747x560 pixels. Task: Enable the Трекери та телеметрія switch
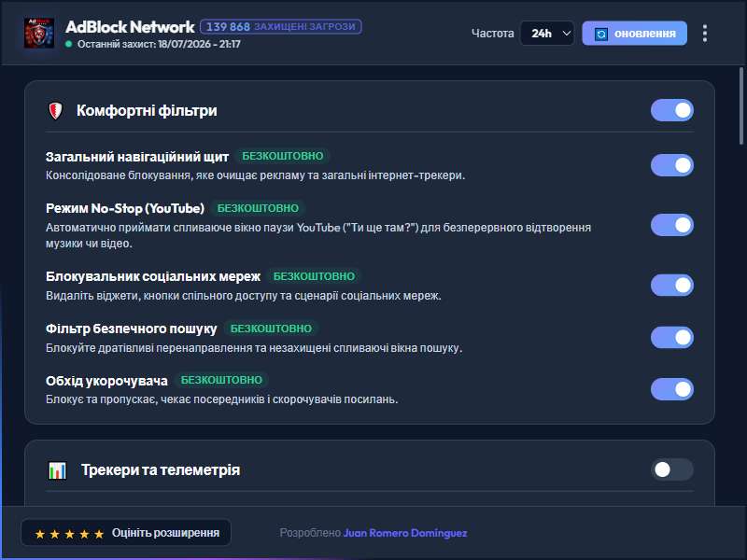tap(671, 469)
